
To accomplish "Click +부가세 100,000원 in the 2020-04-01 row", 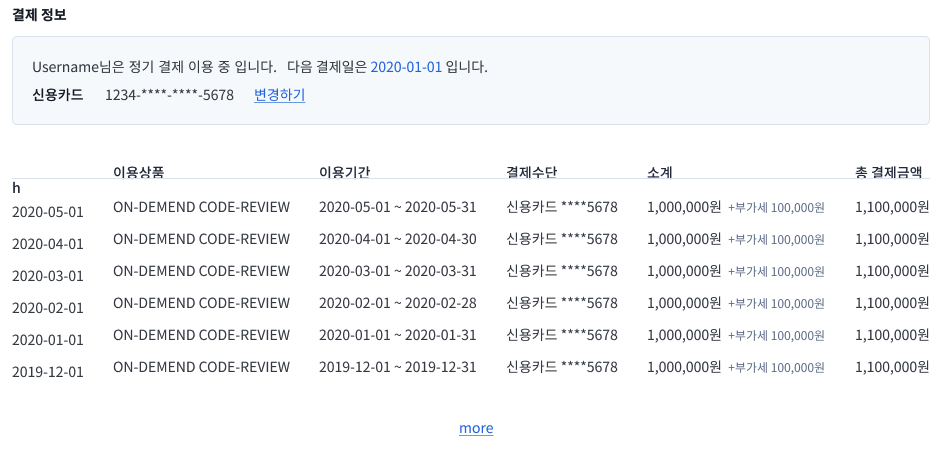I will pyautogui.click(x=776, y=240).
